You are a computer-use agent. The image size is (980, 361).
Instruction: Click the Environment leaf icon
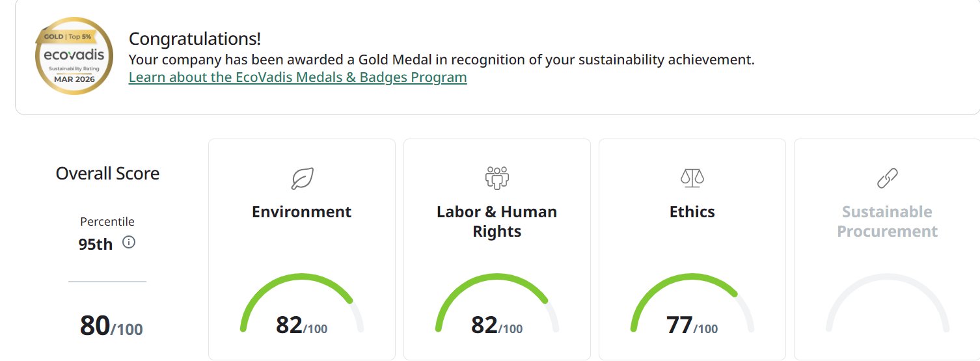(302, 178)
